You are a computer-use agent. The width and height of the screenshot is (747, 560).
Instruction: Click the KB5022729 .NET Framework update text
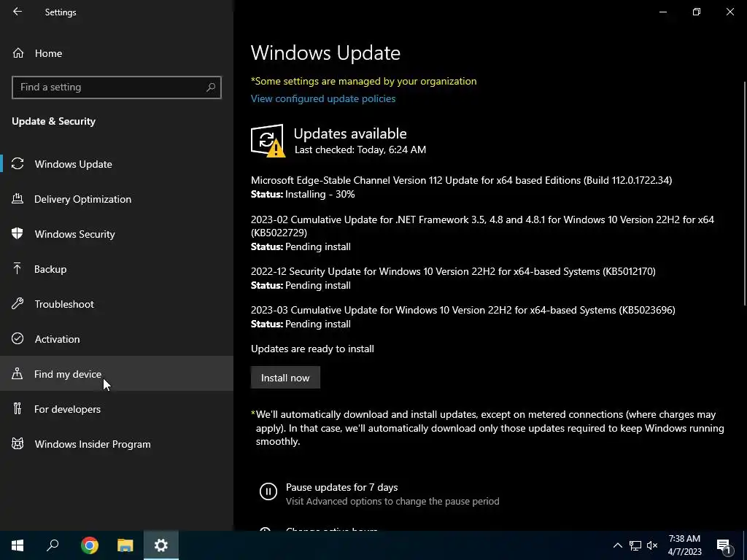pos(482,226)
